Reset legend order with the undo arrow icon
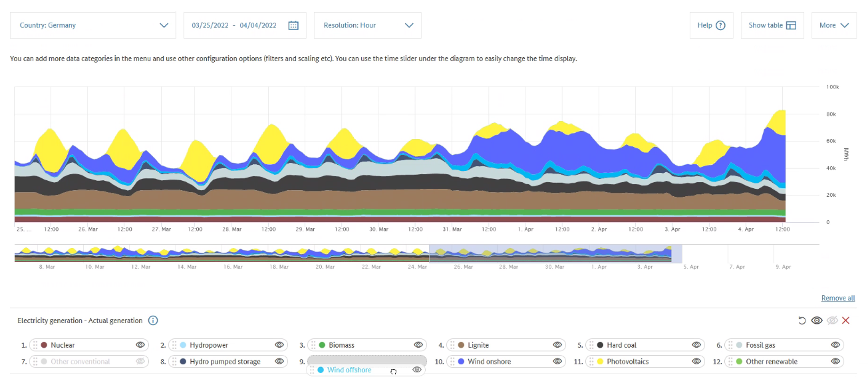 pyautogui.click(x=802, y=320)
